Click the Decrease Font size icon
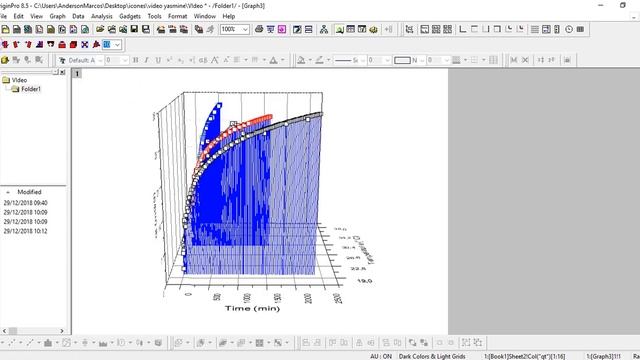Screen dimensions: 640x360 226,60
